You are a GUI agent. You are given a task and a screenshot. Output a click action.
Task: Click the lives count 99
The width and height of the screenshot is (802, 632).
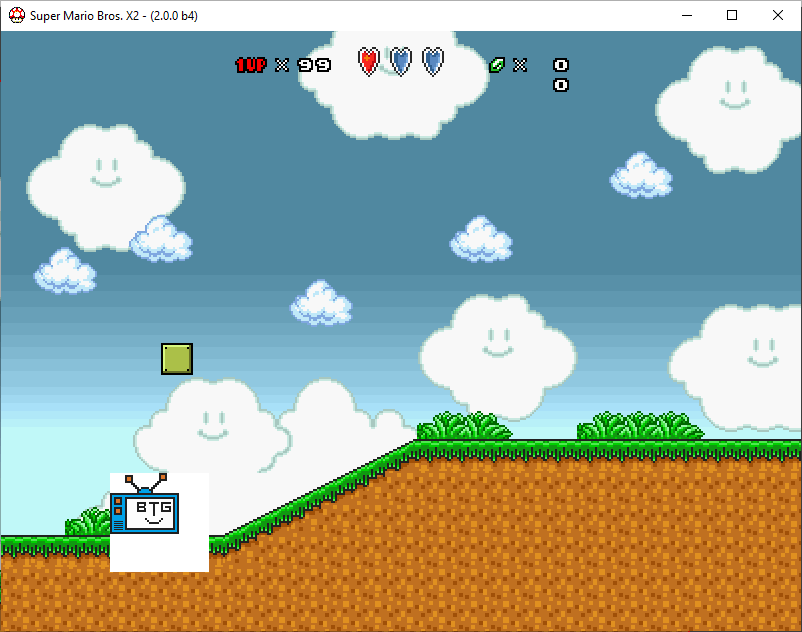click(x=315, y=65)
